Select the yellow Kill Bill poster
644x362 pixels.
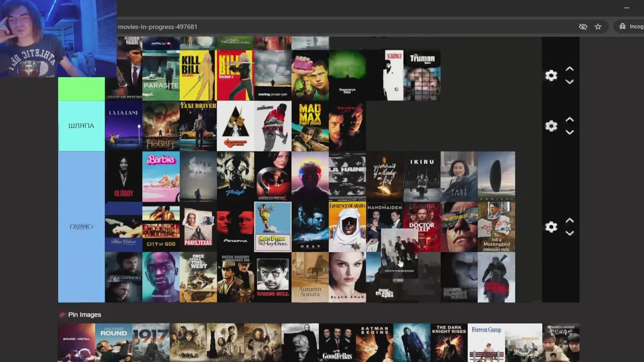point(198,75)
